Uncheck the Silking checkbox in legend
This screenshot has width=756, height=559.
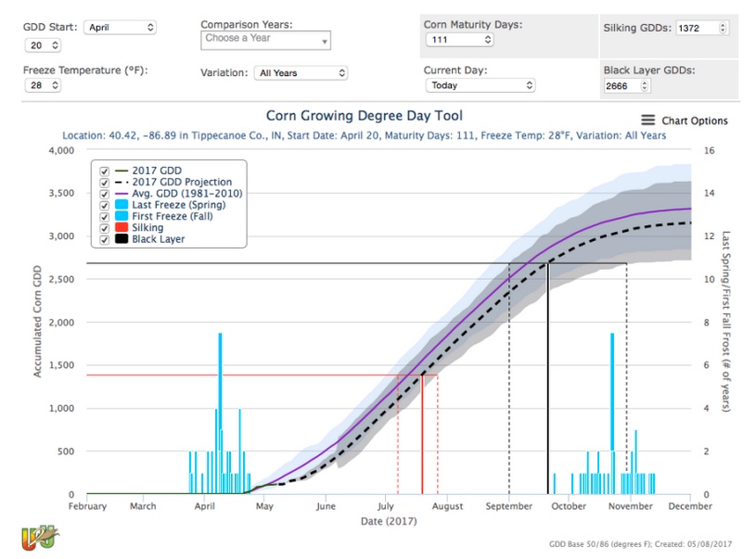pos(104,227)
